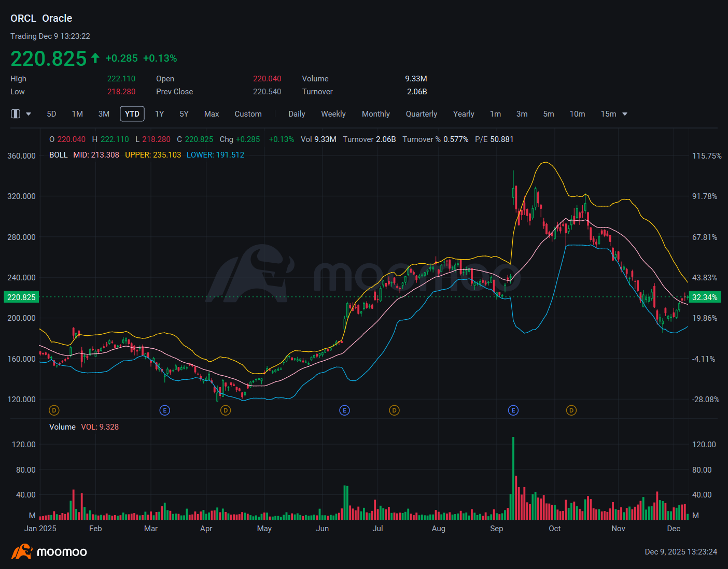This screenshot has height=569, width=728.
Task: Click the green up arrow beside price
Action: [x=95, y=58]
